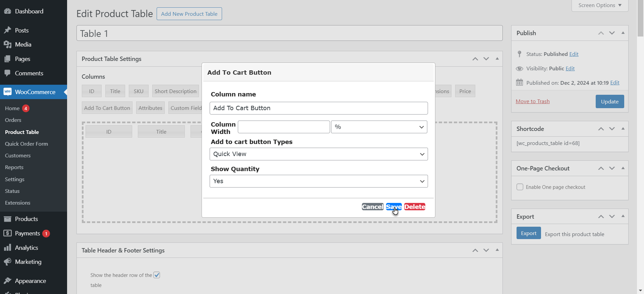Open Quick Order Form submenu item
Viewport: 644px width, 294px height.
tap(26, 144)
